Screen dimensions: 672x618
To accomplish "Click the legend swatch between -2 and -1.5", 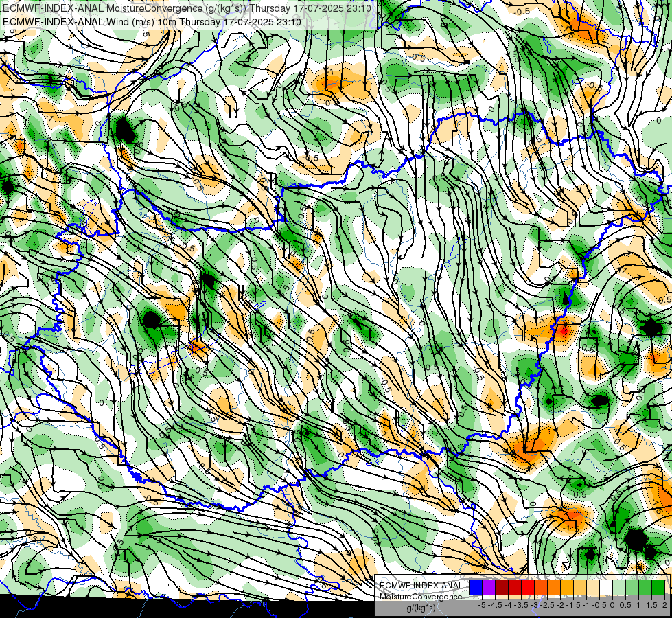I will (567, 588).
